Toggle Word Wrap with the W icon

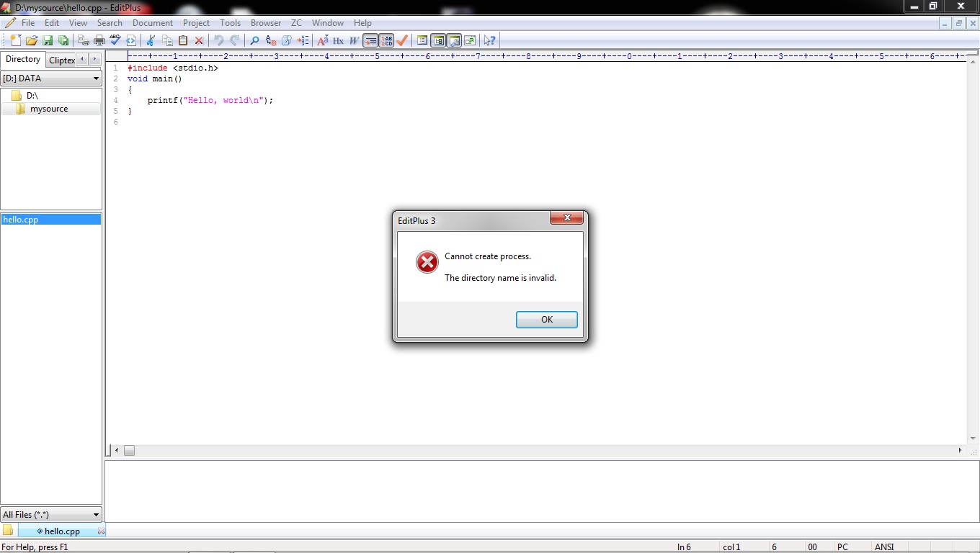pyautogui.click(x=354, y=40)
